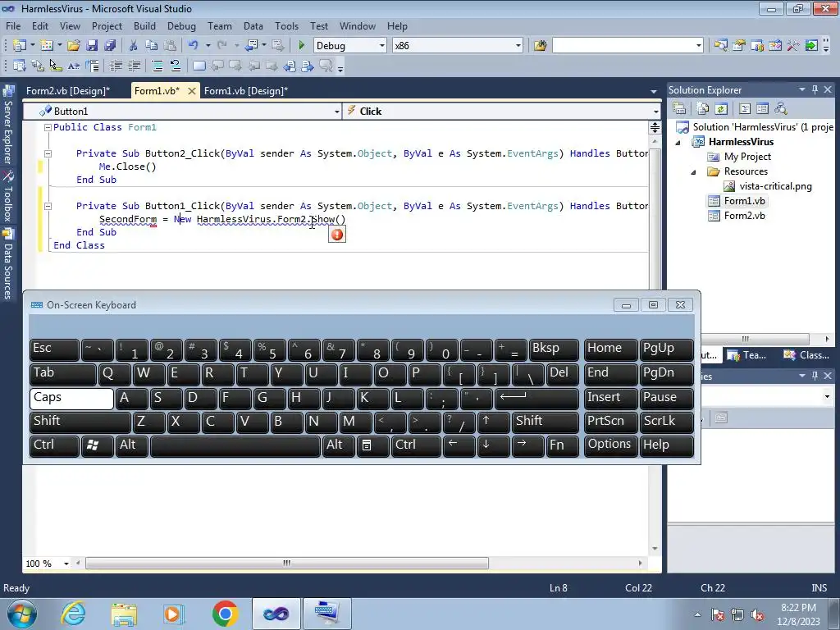This screenshot has height=630, width=840.
Task: Toggle a bookmark on the current line
Action: (199, 66)
